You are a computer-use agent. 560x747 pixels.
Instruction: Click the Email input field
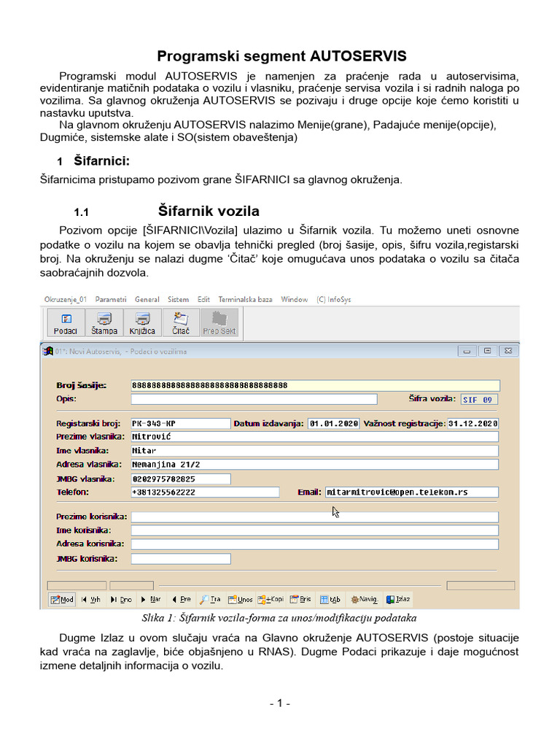tap(412, 492)
